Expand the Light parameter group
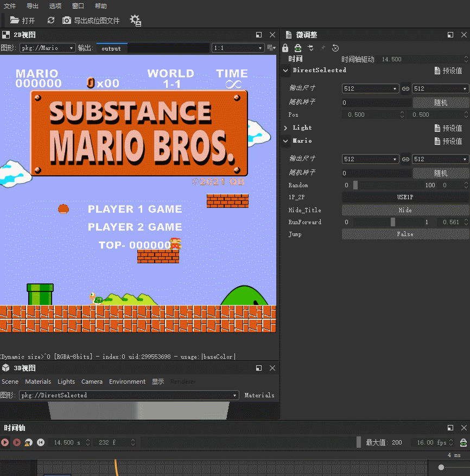This screenshot has height=476, width=470. click(286, 128)
